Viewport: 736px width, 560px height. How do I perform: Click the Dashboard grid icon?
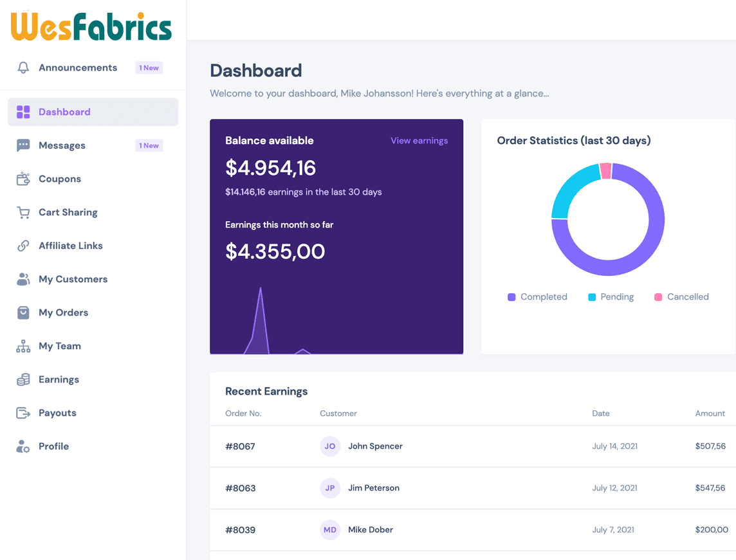coord(23,112)
